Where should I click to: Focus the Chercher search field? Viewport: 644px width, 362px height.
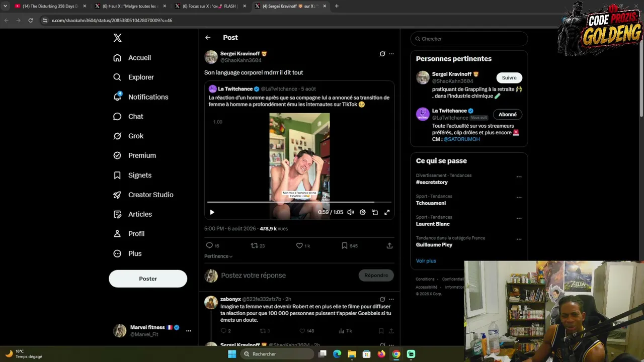pyautogui.click(x=469, y=39)
